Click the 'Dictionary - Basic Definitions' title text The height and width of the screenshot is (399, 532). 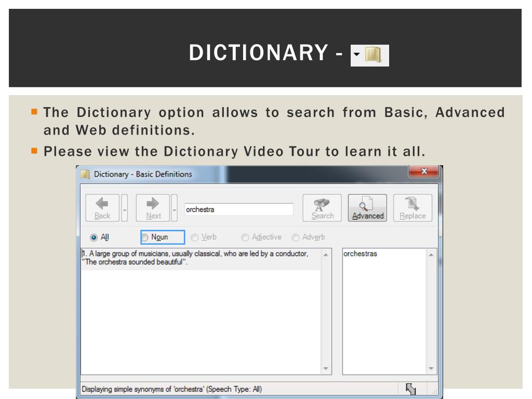click(x=143, y=175)
